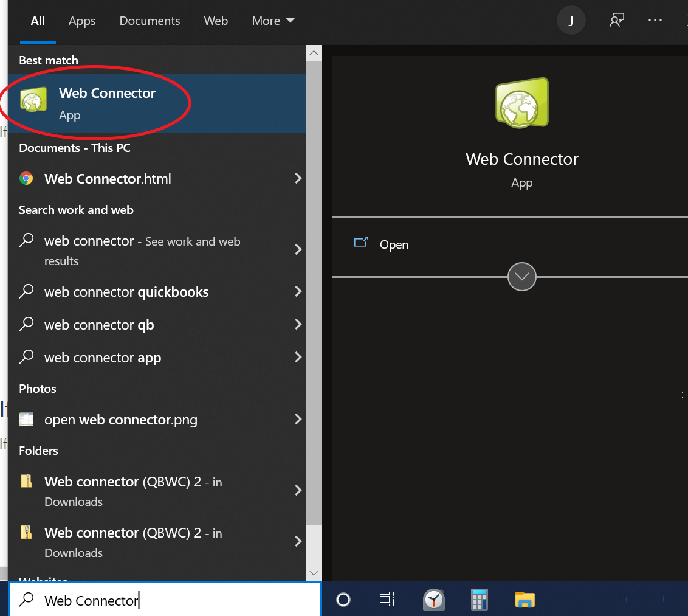Select the Web filter tab

216,21
